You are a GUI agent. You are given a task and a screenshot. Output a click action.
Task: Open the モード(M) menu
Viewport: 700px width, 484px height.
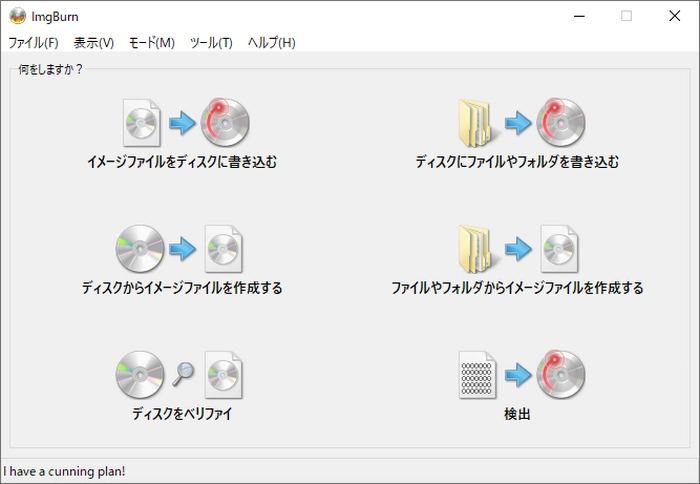click(x=152, y=43)
